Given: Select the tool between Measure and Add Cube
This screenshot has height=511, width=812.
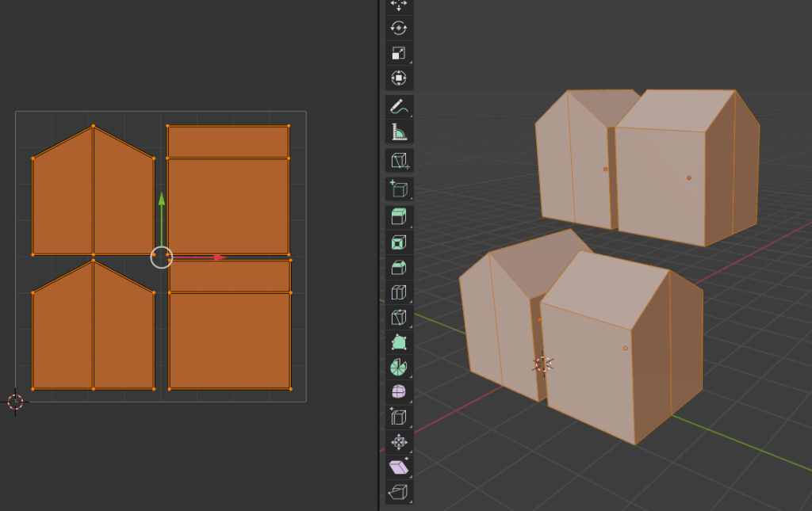Looking at the screenshot, I should [x=399, y=160].
